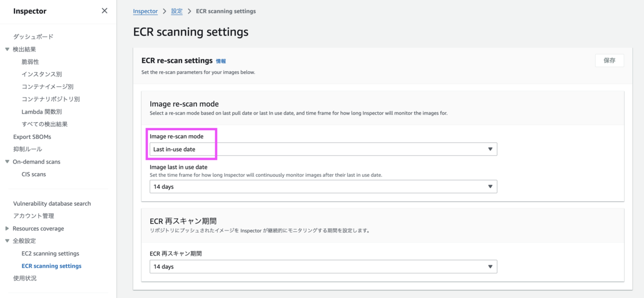Open the 検出結果 sidebar item
This screenshot has width=644, height=298.
coord(25,49)
